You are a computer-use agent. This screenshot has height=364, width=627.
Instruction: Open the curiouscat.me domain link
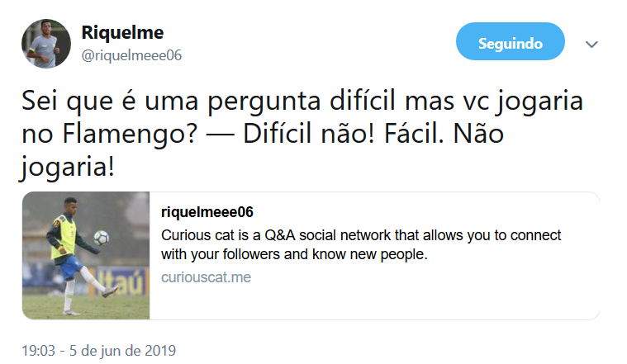click(206, 277)
